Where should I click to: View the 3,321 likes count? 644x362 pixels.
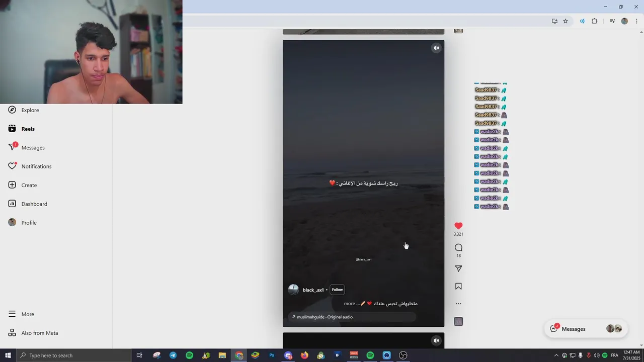coord(458,234)
